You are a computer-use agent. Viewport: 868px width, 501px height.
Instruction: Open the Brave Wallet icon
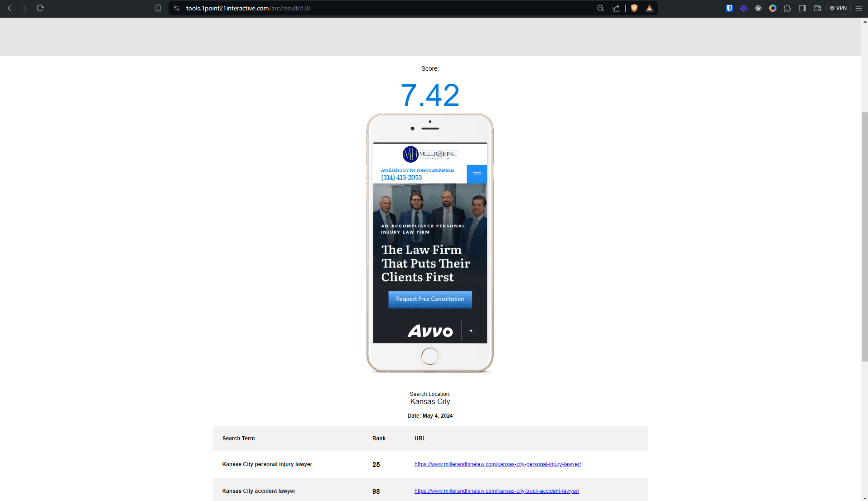coord(818,8)
